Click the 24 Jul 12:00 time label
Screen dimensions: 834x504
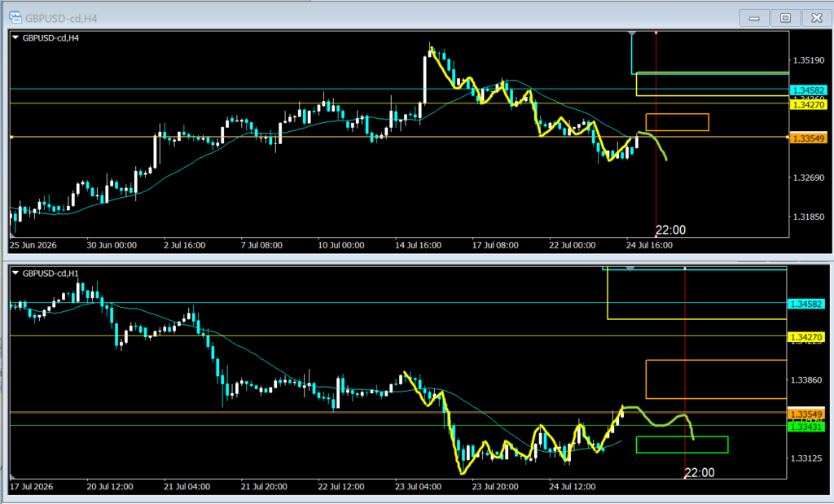click(x=573, y=486)
